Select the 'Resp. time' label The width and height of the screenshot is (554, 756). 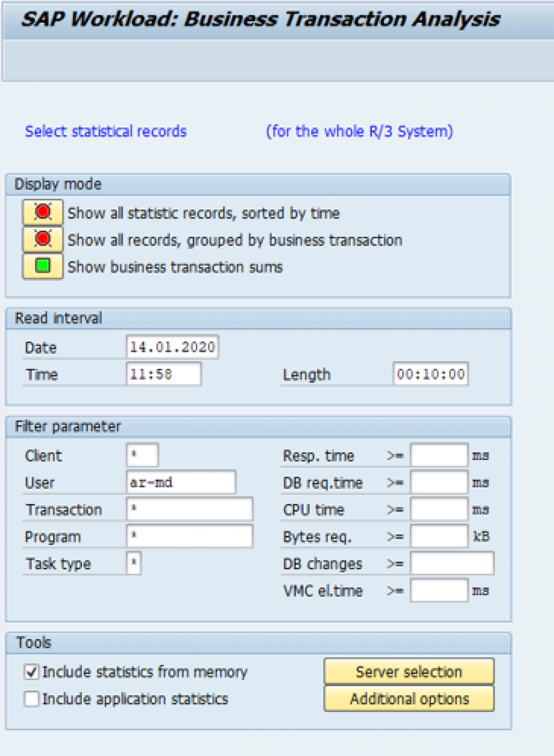point(319,456)
